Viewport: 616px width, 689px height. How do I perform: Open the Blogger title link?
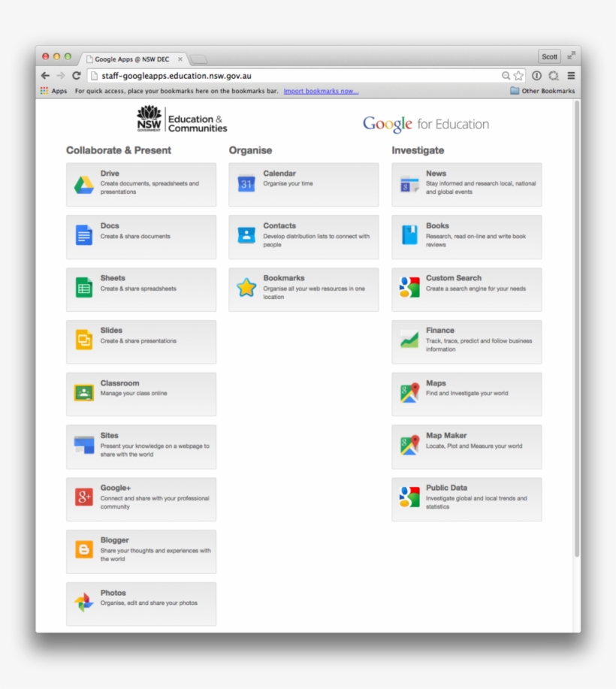(x=115, y=539)
